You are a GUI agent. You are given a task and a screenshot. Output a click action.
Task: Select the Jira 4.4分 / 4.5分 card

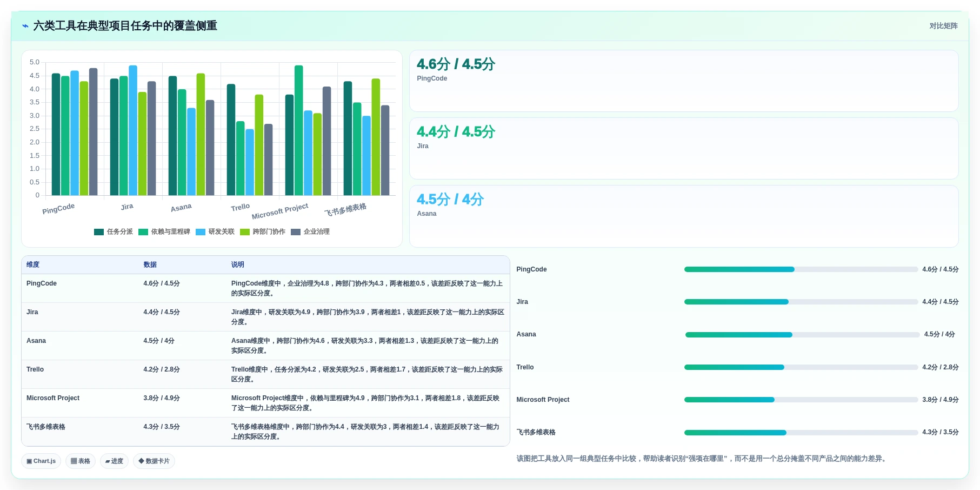684,149
